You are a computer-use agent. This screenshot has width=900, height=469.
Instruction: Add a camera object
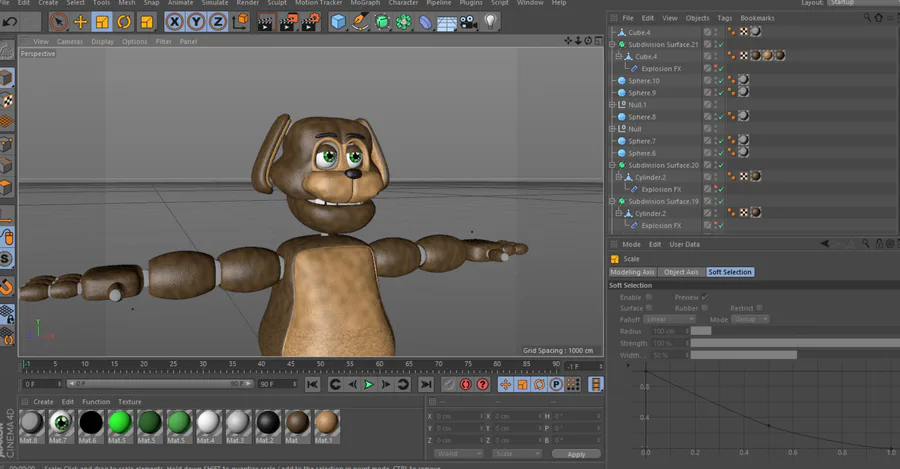coord(468,22)
